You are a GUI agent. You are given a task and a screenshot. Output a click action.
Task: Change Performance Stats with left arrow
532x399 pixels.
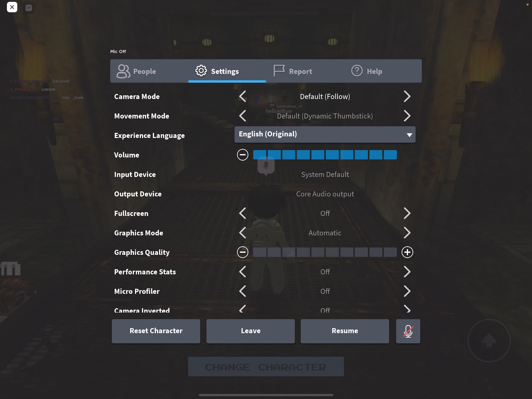[242, 272]
